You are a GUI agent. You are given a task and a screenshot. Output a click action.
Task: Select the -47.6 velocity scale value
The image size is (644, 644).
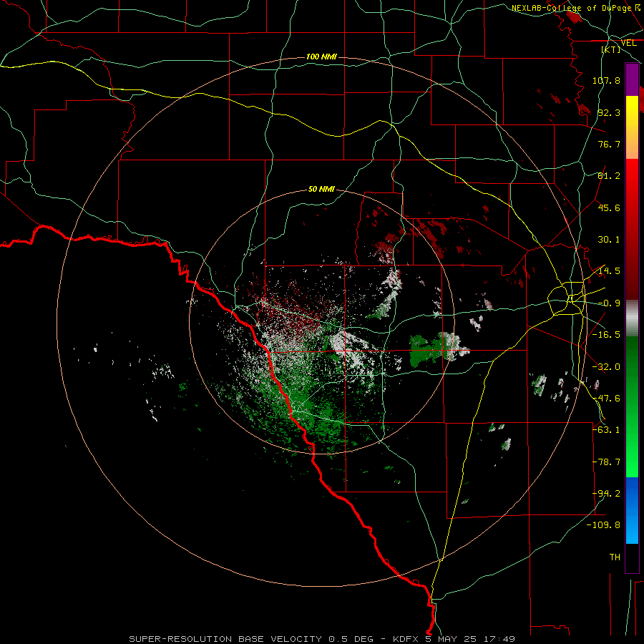606,398
